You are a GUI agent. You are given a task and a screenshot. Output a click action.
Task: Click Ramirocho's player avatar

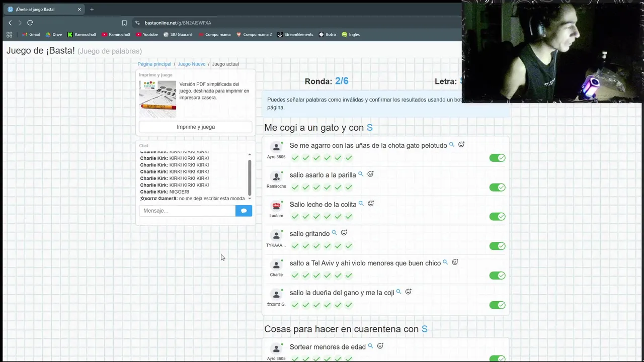click(x=276, y=176)
